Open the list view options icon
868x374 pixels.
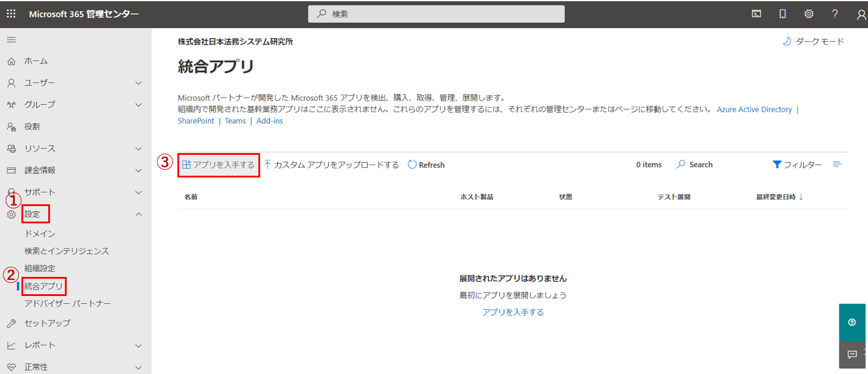[837, 165]
